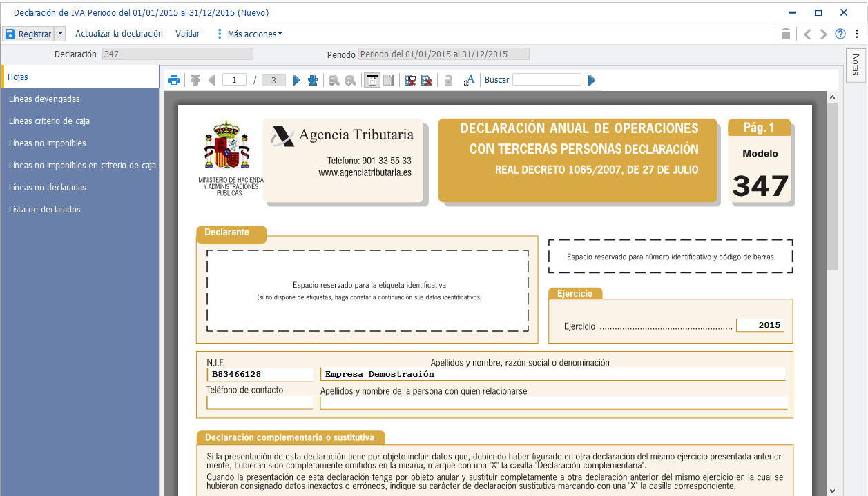Click the delete trash icon in header
The image size is (868, 496).
coord(786,34)
